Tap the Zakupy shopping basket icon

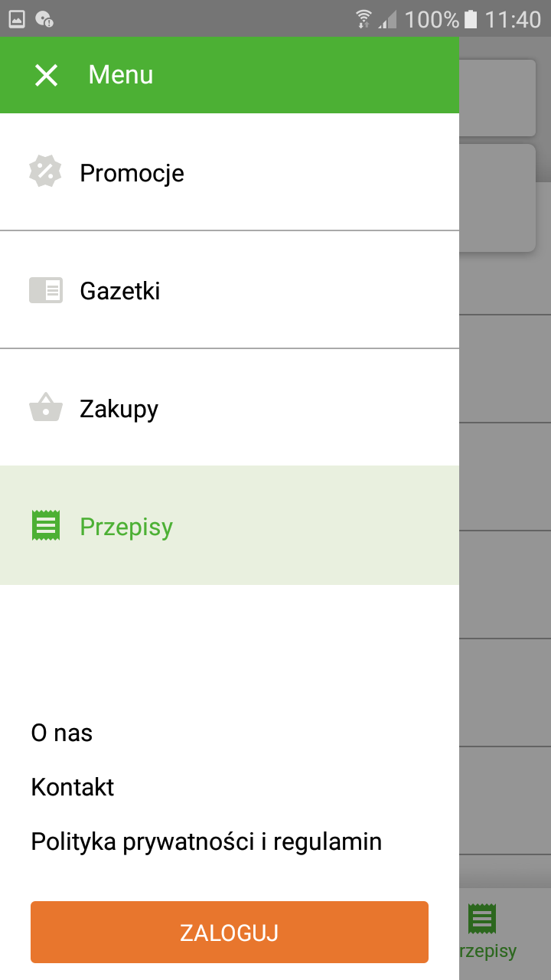pyautogui.click(x=45, y=407)
